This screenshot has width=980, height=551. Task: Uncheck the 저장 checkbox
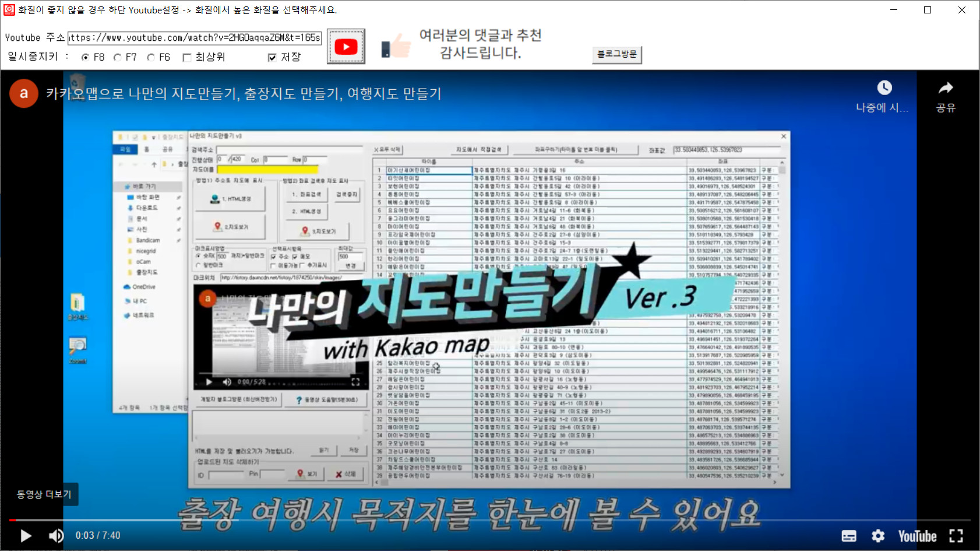(272, 57)
